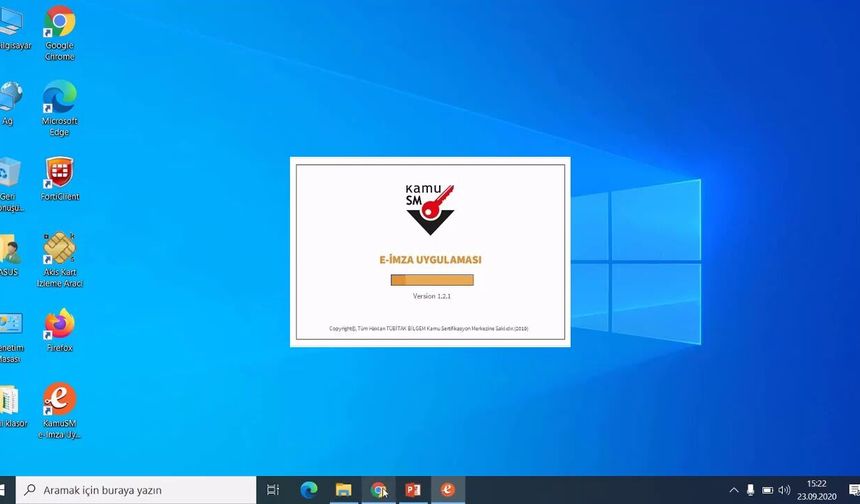The height and width of the screenshot is (504, 860).
Task: Open the clock showing 15:22
Action: (x=817, y=490)
